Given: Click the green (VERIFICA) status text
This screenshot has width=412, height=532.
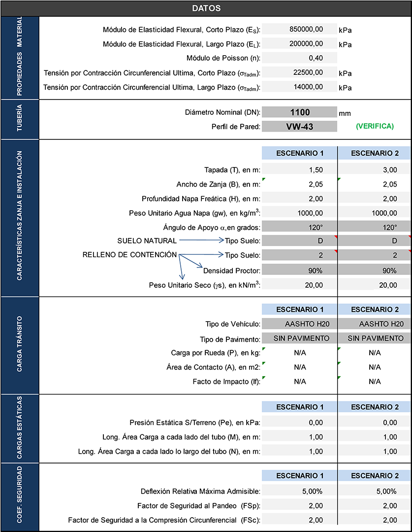Looking at the screenshot, I should click(x=375, y=126).
